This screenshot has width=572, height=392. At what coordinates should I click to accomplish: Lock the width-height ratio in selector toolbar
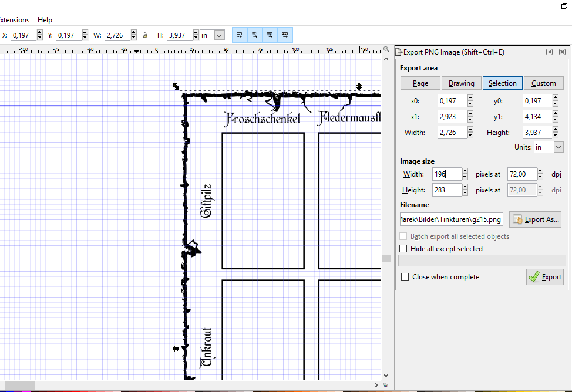pos(145,35)
